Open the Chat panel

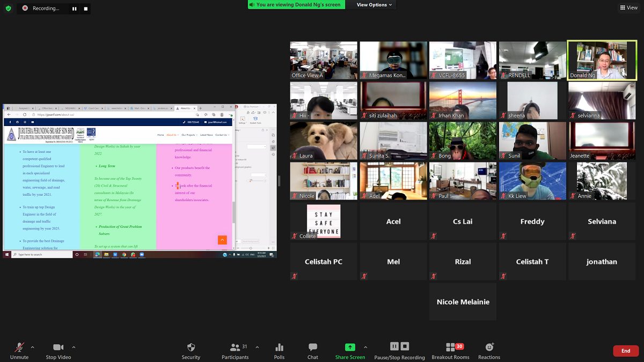point(313,351)
